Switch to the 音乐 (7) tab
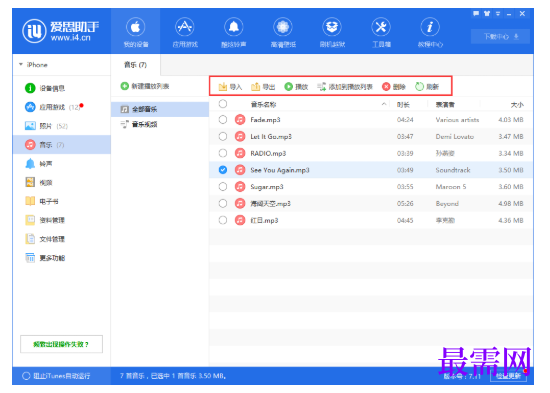Screen dimensions: 550x393 [x=135, y=65]
